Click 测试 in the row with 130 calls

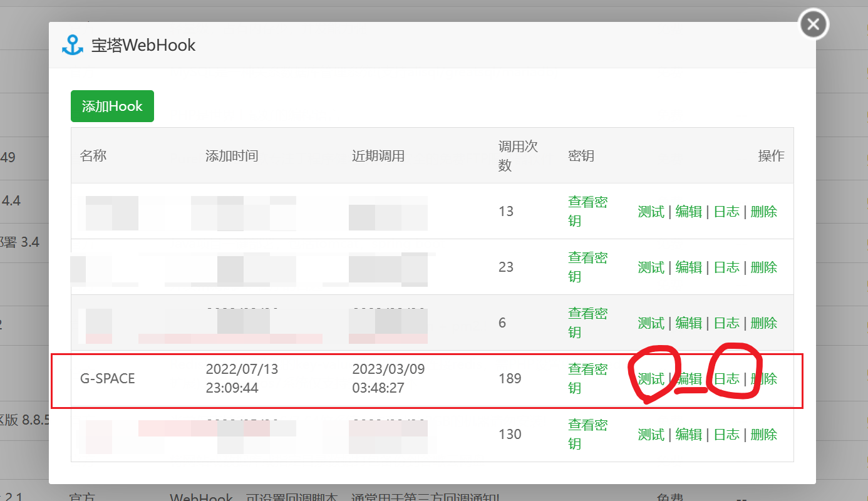[651, 435]
